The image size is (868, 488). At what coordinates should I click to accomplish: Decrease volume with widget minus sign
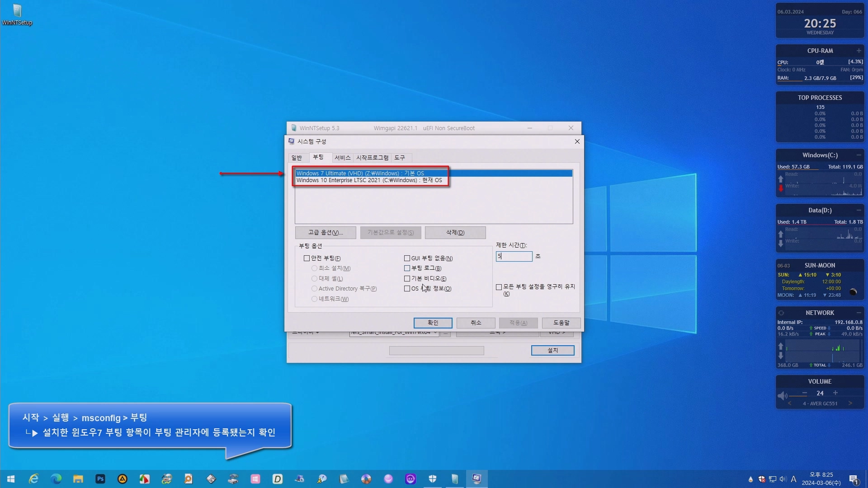(x=805, y=393)
